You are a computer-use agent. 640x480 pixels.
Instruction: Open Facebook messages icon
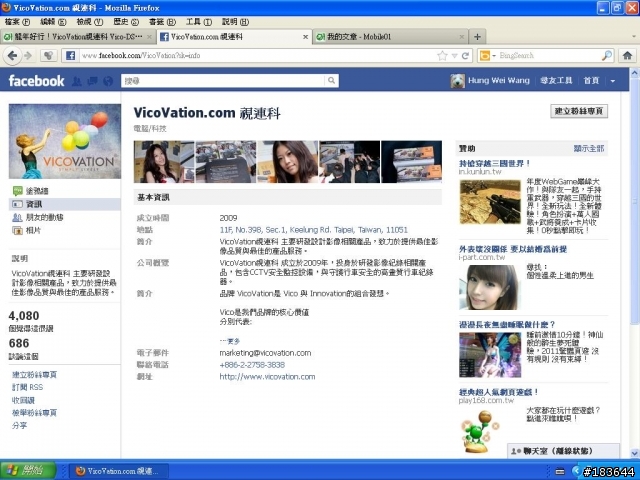coord(92,81)
